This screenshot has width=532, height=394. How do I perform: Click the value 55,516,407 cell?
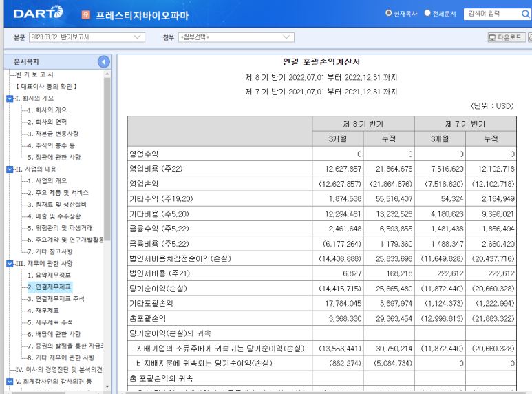click(x=389, y=198)
